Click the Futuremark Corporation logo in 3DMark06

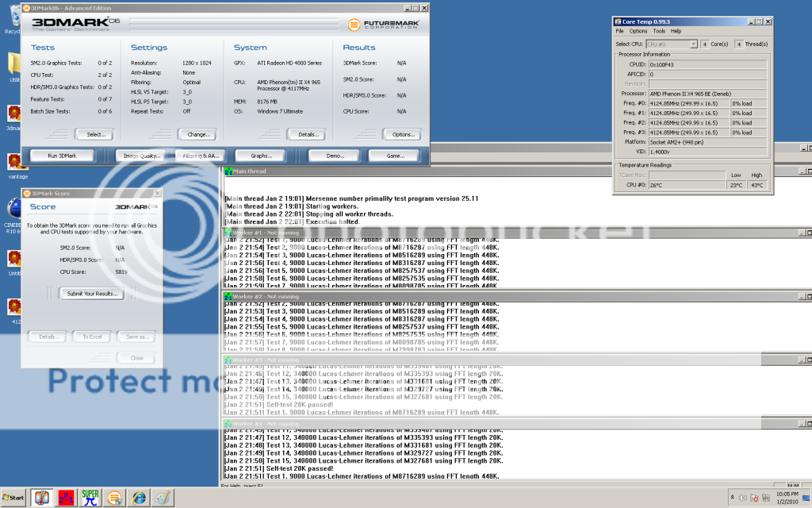pos(381,25)
